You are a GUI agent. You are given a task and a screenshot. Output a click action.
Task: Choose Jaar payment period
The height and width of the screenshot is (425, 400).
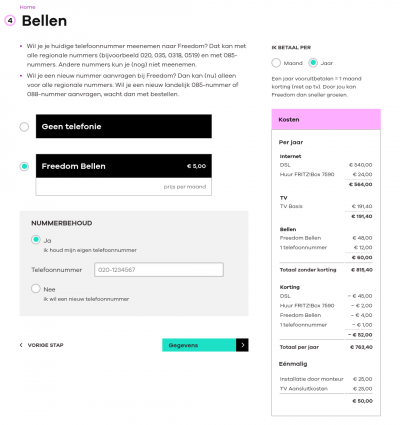[x=313, y=63]
